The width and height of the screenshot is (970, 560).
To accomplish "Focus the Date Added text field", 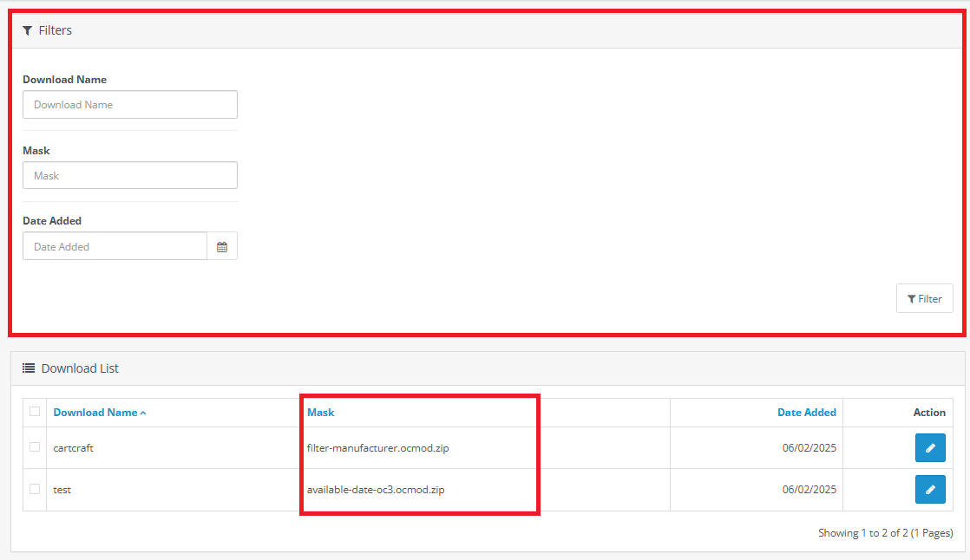I will tap(115, 246).
